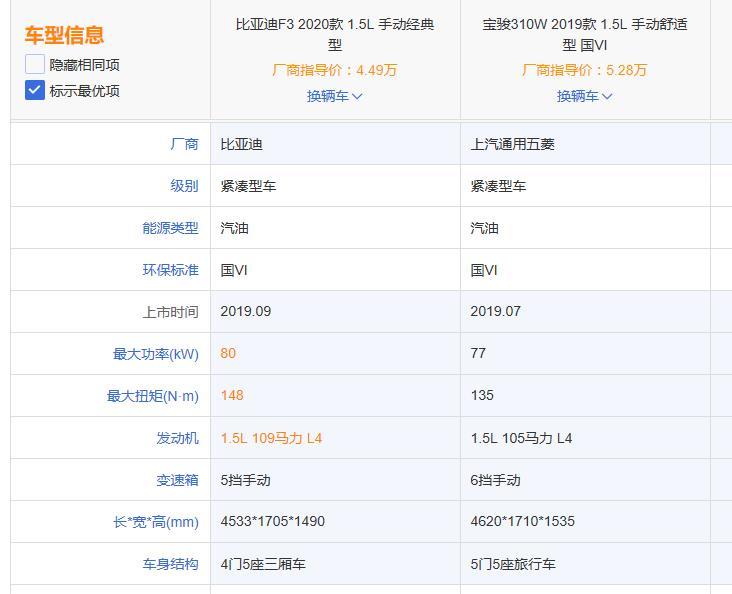Click the 5门5座旅行车 body cell

(585, 564)
